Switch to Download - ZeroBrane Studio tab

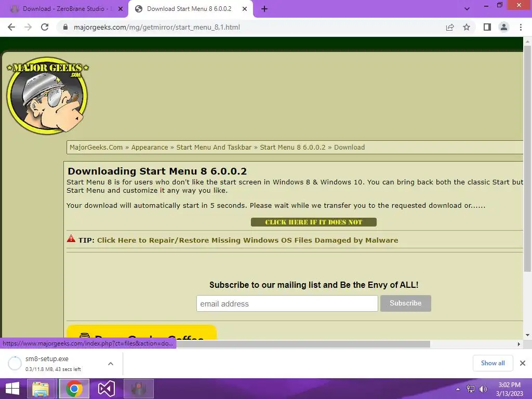coord(64,9)
